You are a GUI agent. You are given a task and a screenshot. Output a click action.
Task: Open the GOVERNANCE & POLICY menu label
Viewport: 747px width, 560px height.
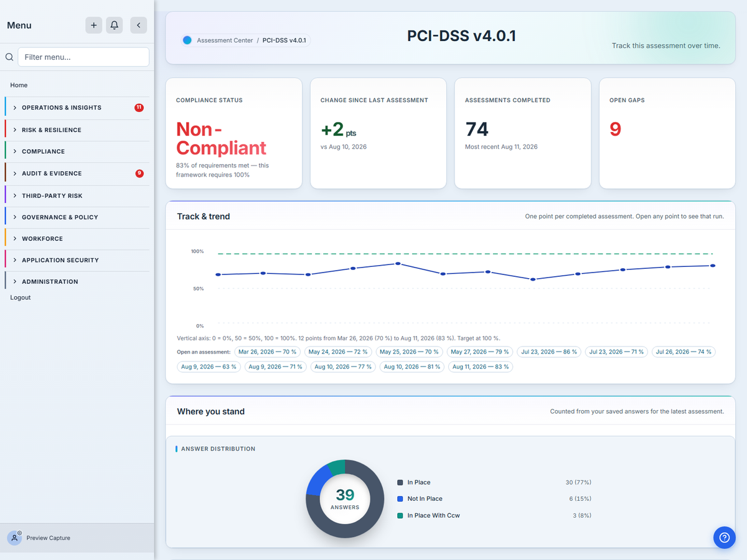(60, 217)
